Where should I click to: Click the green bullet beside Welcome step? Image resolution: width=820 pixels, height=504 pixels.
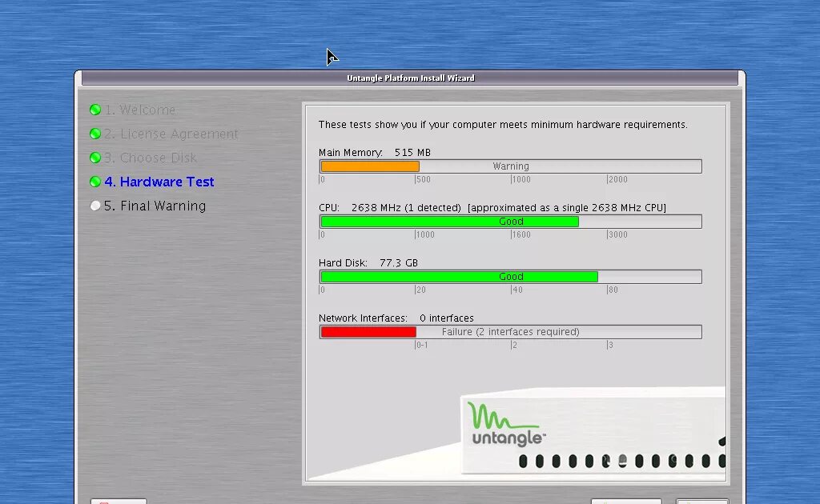[x=95, y=110]
